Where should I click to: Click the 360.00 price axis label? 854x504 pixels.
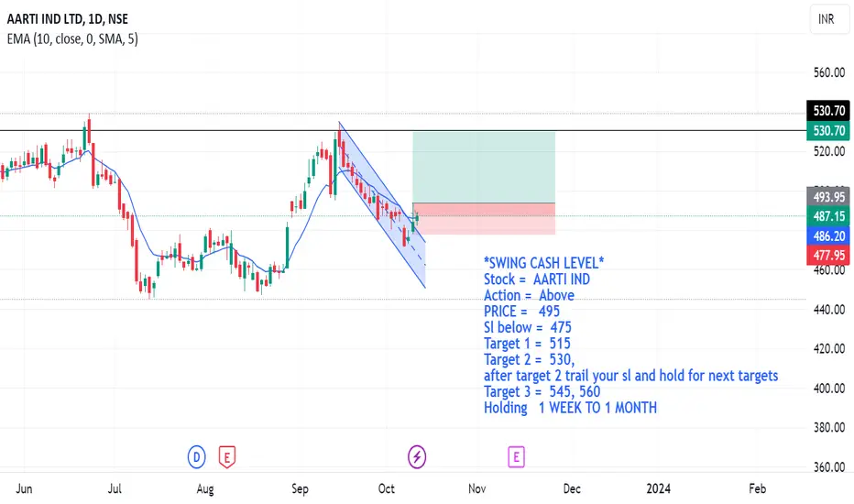829,467
